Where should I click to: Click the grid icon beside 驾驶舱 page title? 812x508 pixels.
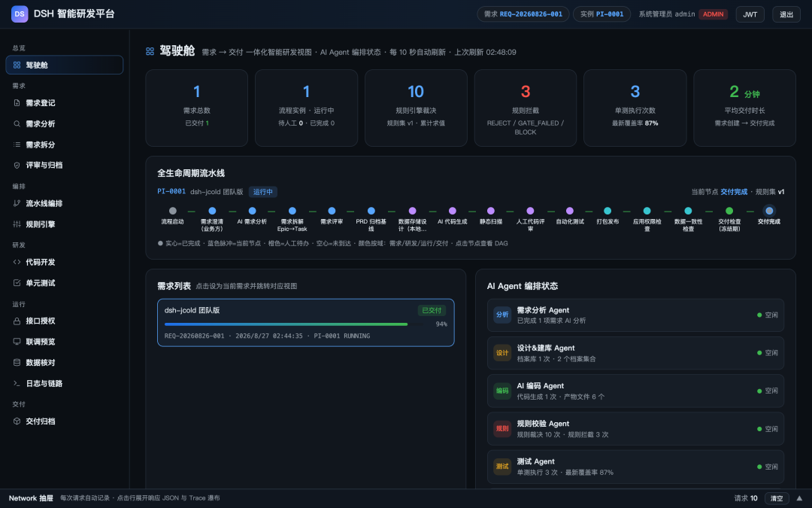pyautogui.click(x=150, y=51)
